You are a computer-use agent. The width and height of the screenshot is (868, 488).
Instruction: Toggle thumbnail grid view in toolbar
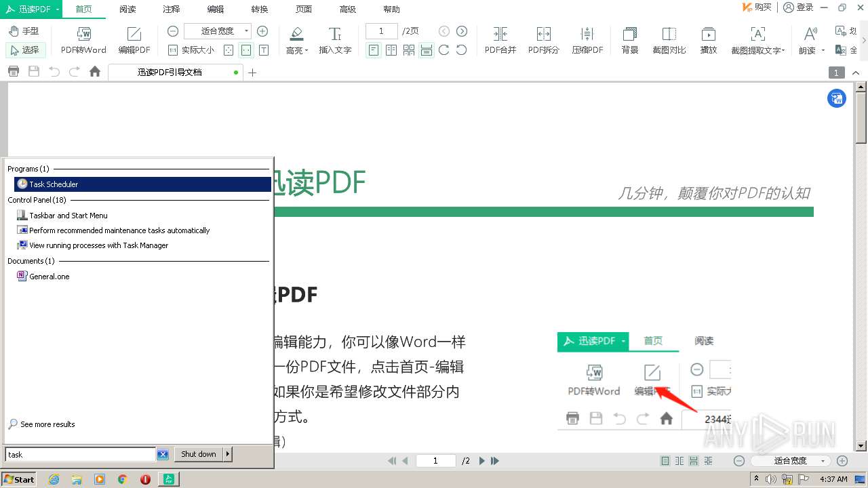(x=409, y=49)
